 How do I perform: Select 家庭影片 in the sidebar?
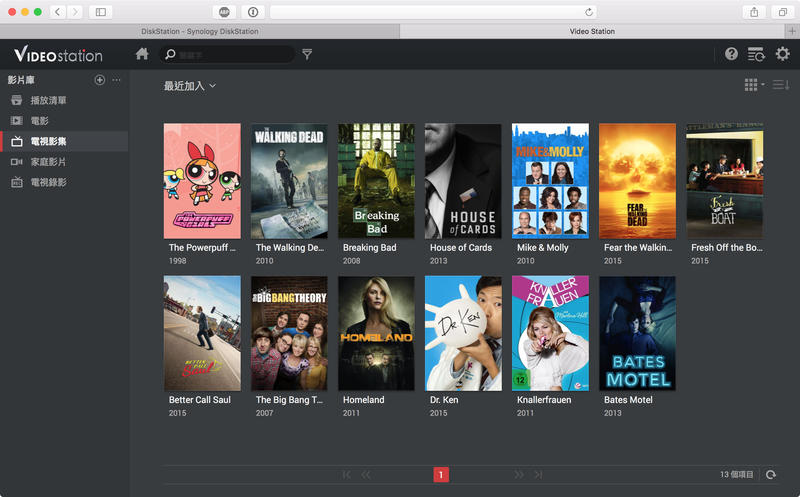tap(48, 162)
